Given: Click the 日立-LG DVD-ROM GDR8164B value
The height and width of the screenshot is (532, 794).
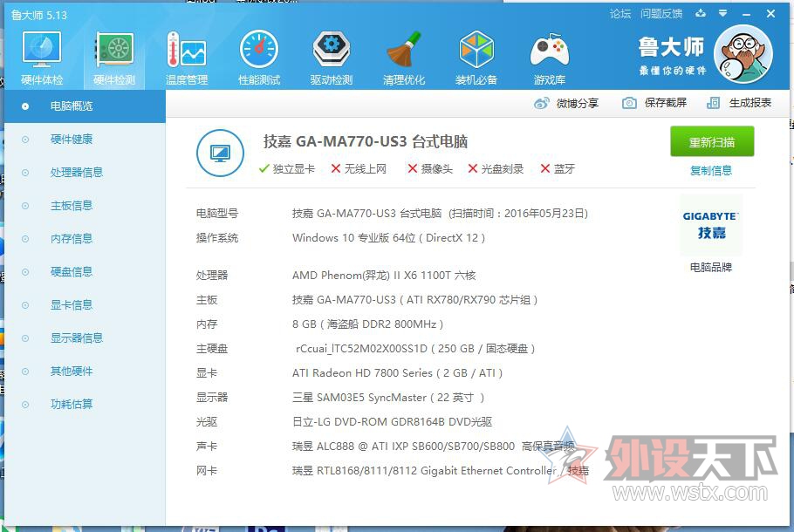Looking at the screenshot, I should [x=392, y=422].
